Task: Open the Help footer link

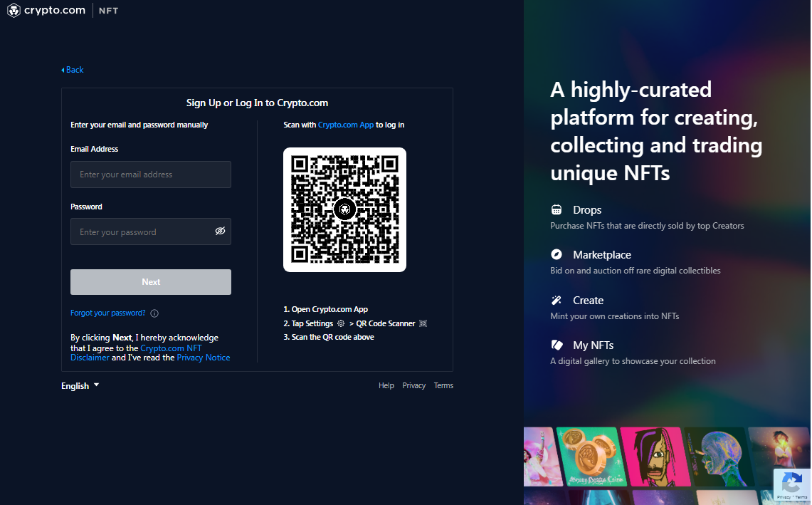Action: pyautogui.click(x=386, y=385)
